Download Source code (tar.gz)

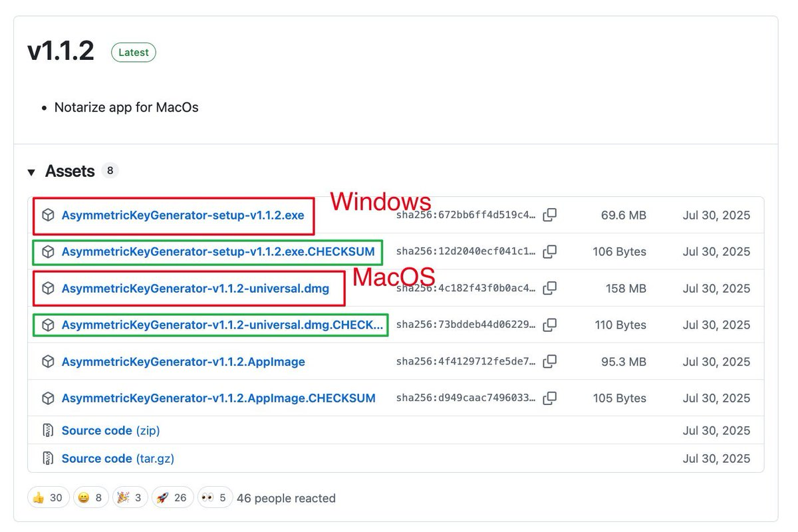tap(118, 459)
